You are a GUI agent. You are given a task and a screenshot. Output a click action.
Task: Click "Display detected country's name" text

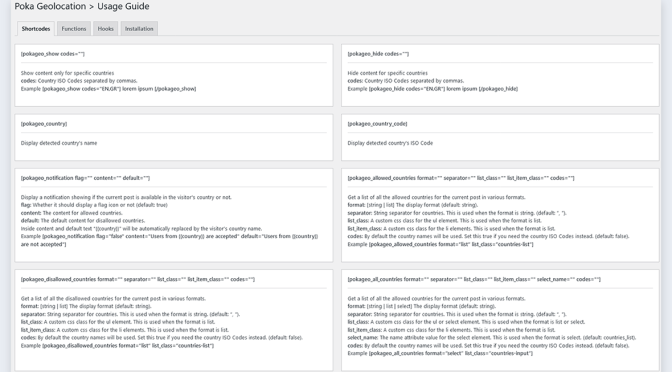[59, 143]
